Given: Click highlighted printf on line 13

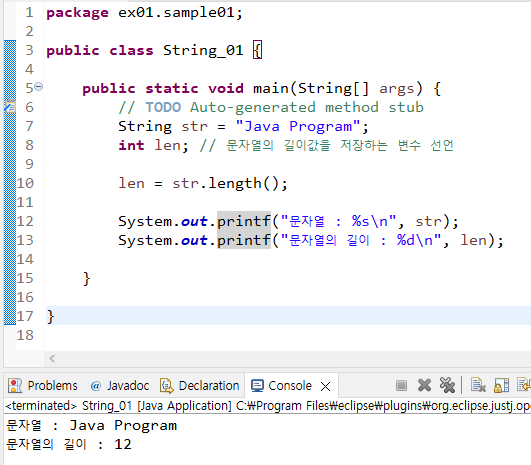Looking at the screenshot, I should click(244, 240).
